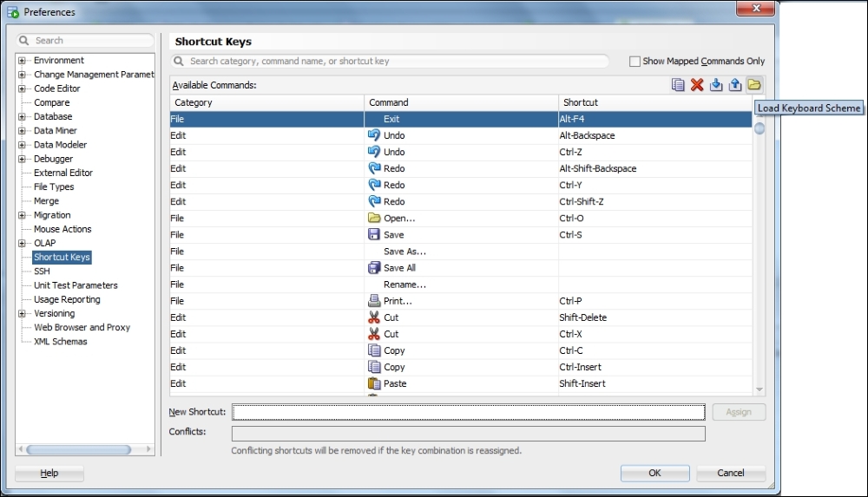The image size is (868, 497).
Task: Select Compare in the preferences tree
Action: coord(51,102)
